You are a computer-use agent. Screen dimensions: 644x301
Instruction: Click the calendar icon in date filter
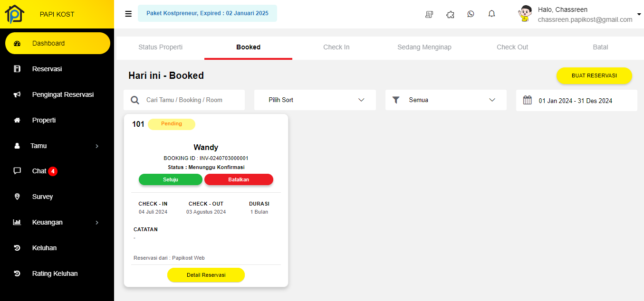click(x=527, y=100)
